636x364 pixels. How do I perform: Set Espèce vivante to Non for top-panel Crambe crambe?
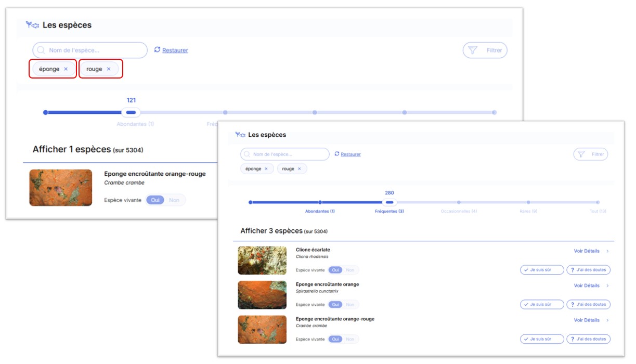point(174,200)
